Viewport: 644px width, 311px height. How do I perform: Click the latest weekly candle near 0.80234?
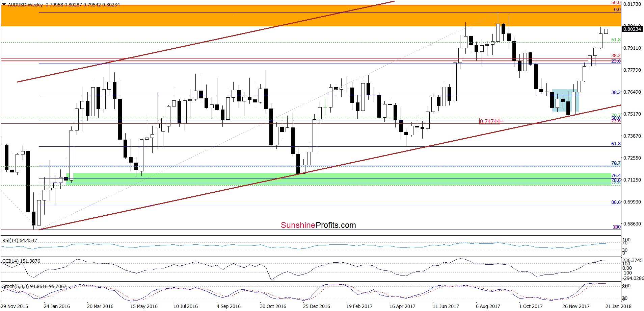coord(606,31)
